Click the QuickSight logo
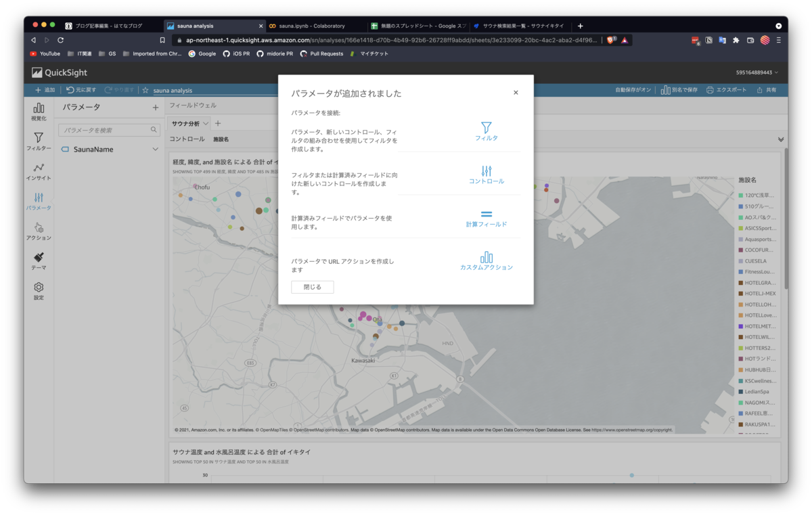 pos(60,72)
